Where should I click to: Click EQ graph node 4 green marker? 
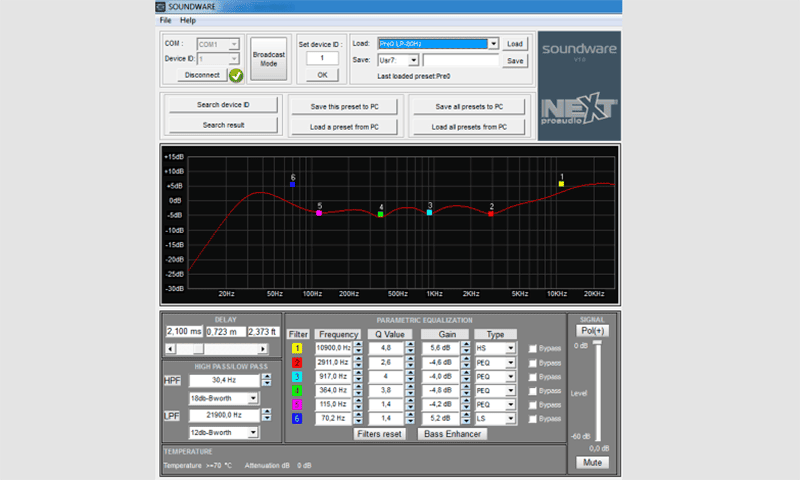(x=381, y=214)
